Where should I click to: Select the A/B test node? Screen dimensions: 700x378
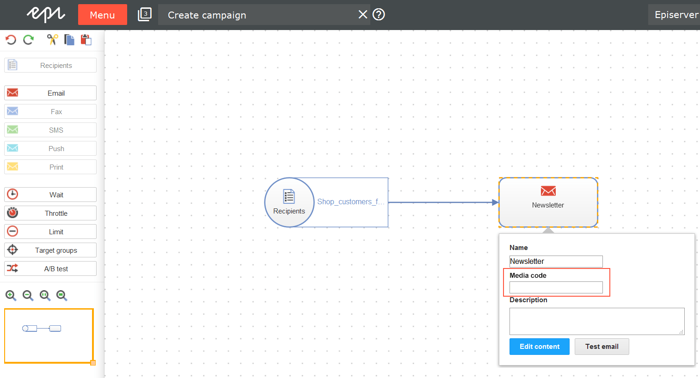[x=50, y=269]
